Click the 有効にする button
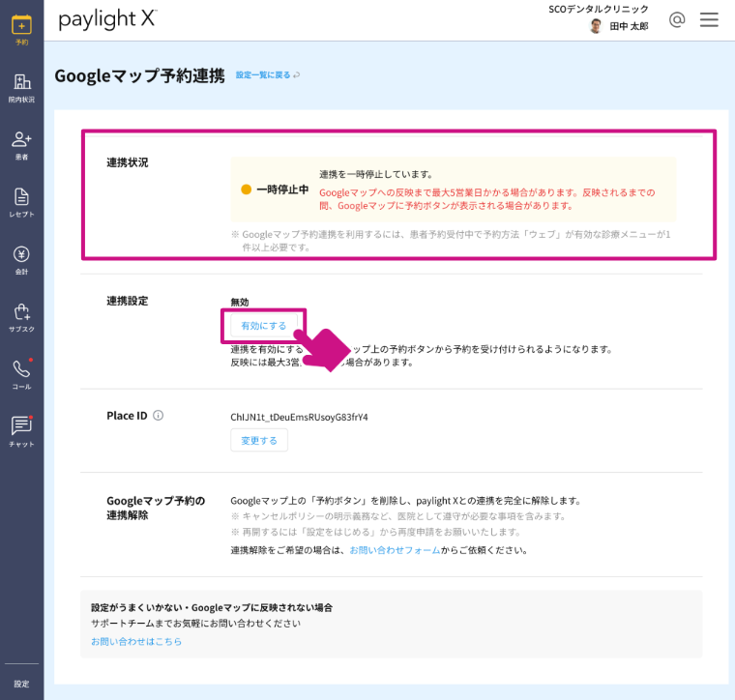 263,325
